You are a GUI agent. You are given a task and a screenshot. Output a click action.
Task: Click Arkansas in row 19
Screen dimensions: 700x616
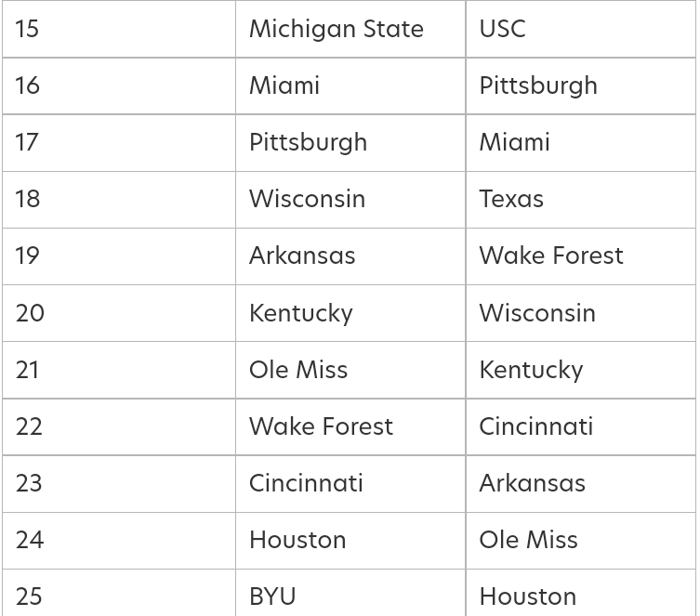tap(301, 256)
